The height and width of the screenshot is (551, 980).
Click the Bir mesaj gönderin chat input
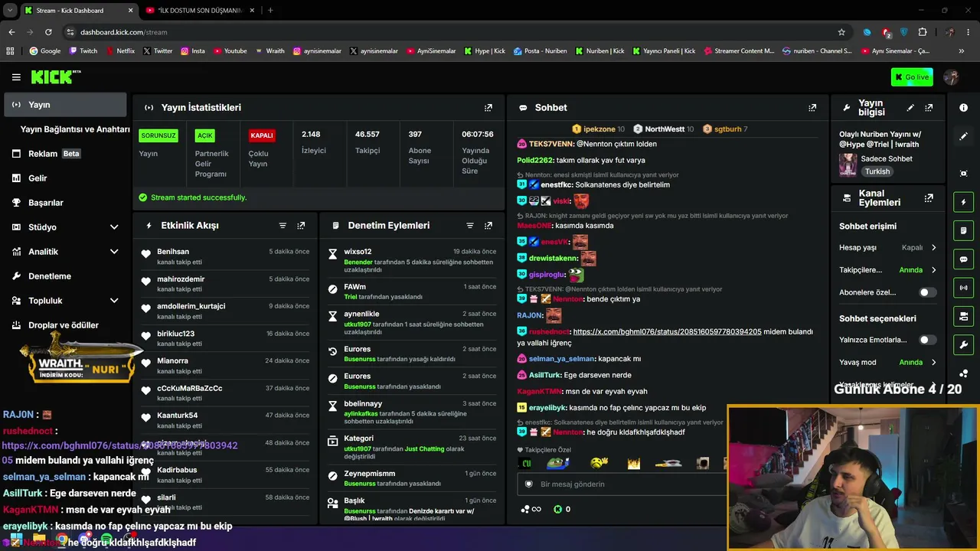[620, 484]
